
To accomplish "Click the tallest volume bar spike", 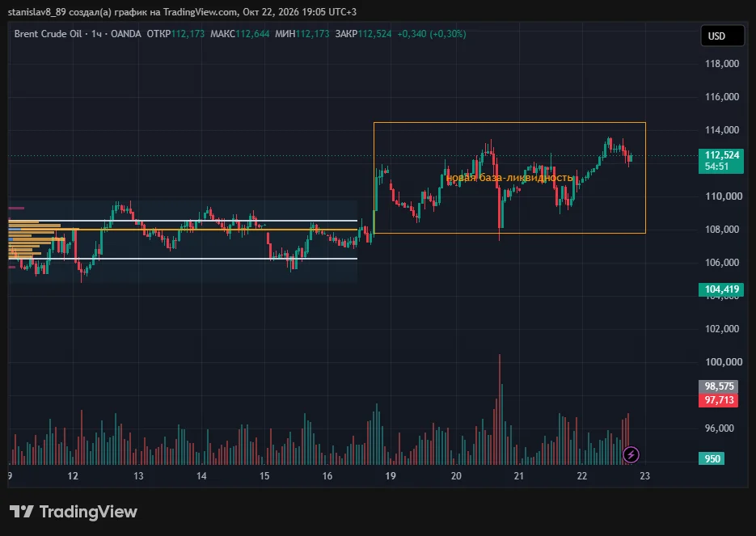I will 500,409.
